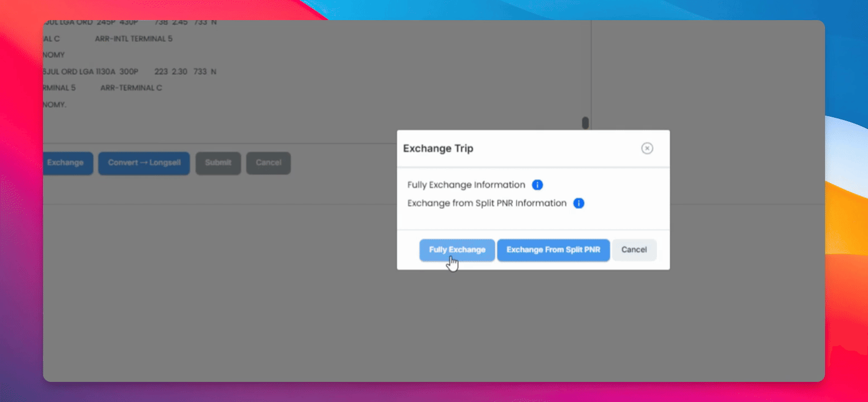
Task: Open info icon for Exchange from Split PNR
Action: coord(579,203)
